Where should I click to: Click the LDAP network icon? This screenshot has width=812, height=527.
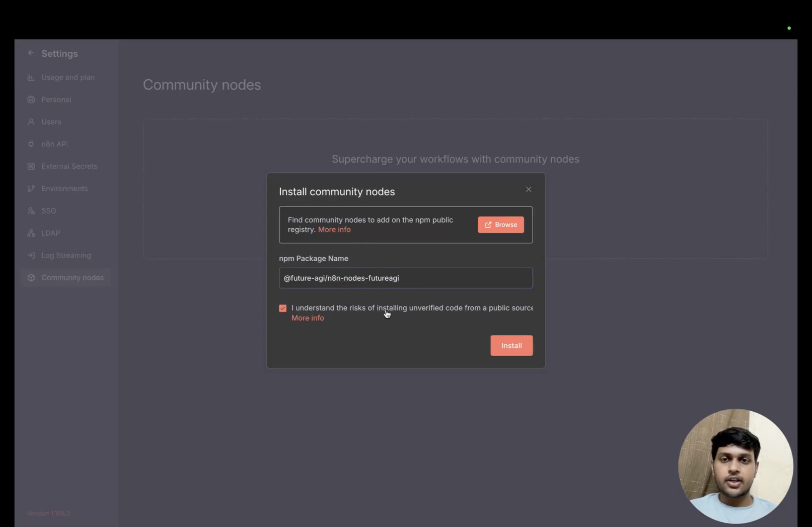click(31, 233)
